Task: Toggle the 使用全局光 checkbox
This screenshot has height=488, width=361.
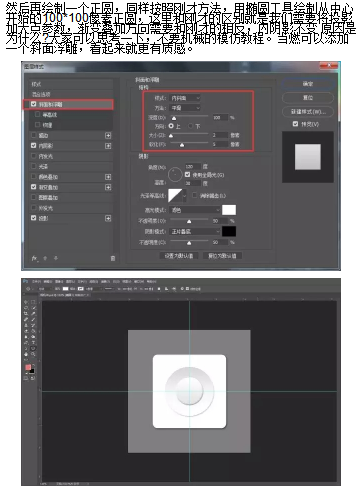Action: click(x=187, y=174)
